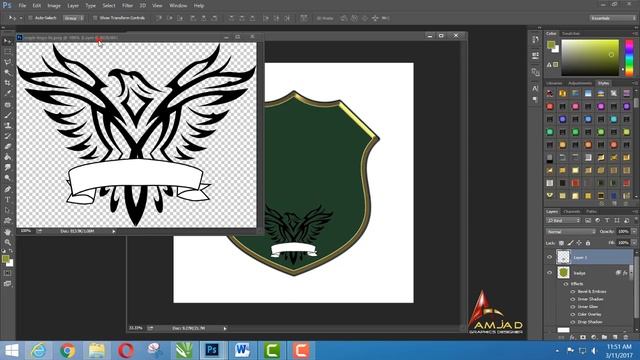Lock image pixels brush icon
640x360 pixels.
570,243
